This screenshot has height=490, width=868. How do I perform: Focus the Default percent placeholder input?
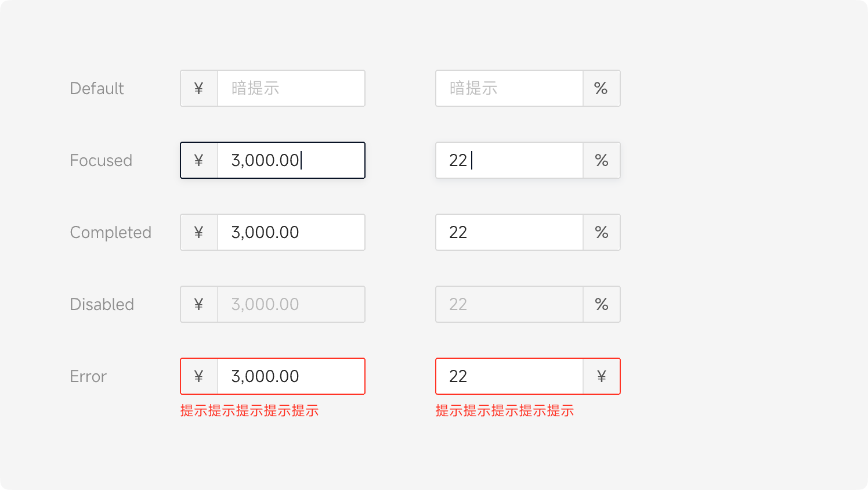coord(509,88)
